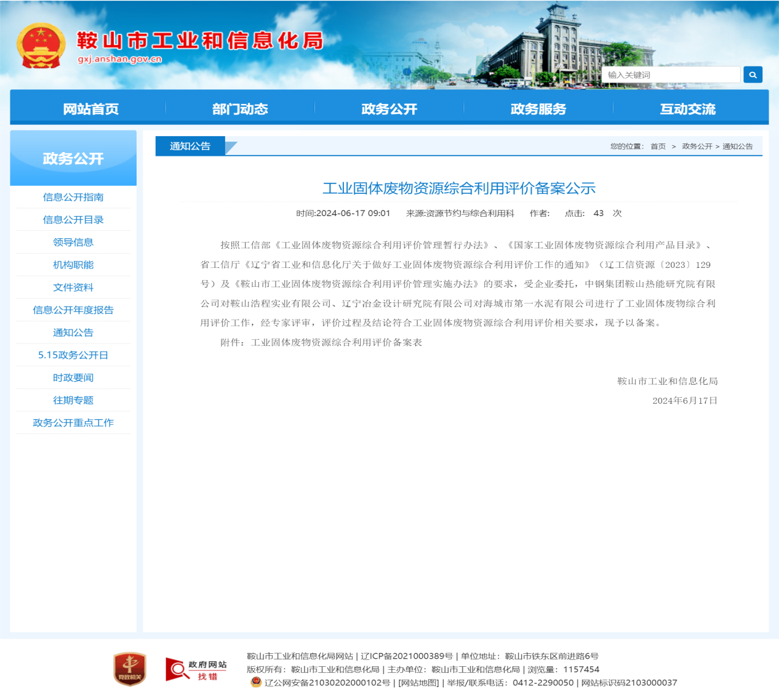Open the 5.15政务公开日 sidebar page
The height and width of the screenshot is (700, 779).
click(73, 355)
